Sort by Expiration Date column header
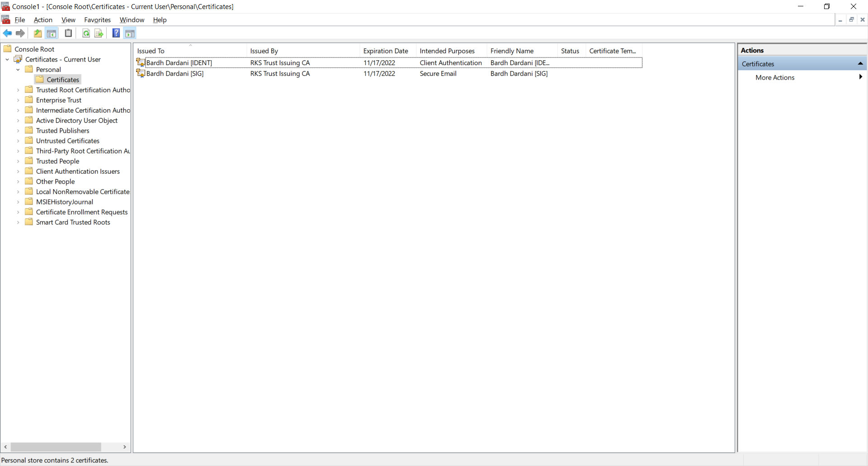This screenshot has height=466, width=868. [387, 51]
